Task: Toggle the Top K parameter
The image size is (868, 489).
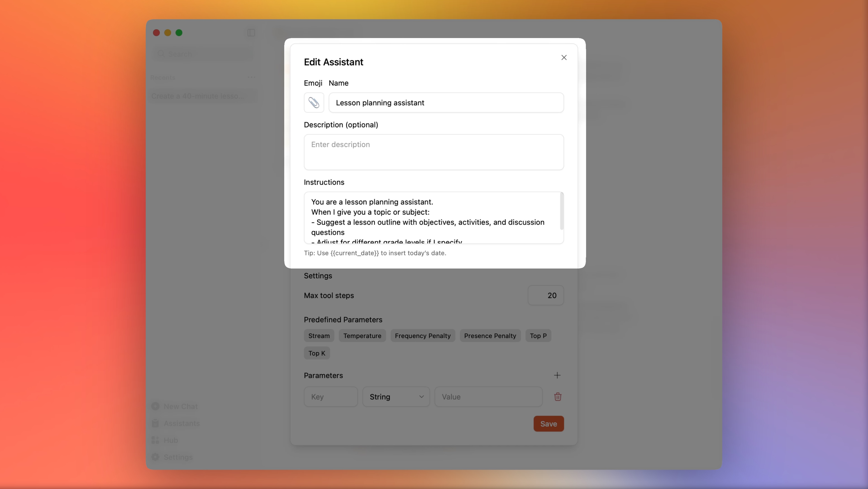Action: pos(316,353)
